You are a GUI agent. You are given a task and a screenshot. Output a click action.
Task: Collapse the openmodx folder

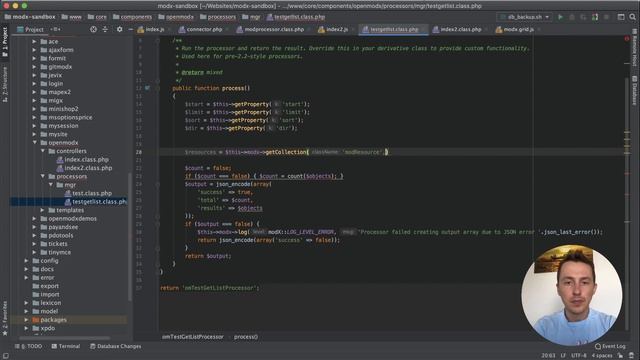tap(34, 142)
